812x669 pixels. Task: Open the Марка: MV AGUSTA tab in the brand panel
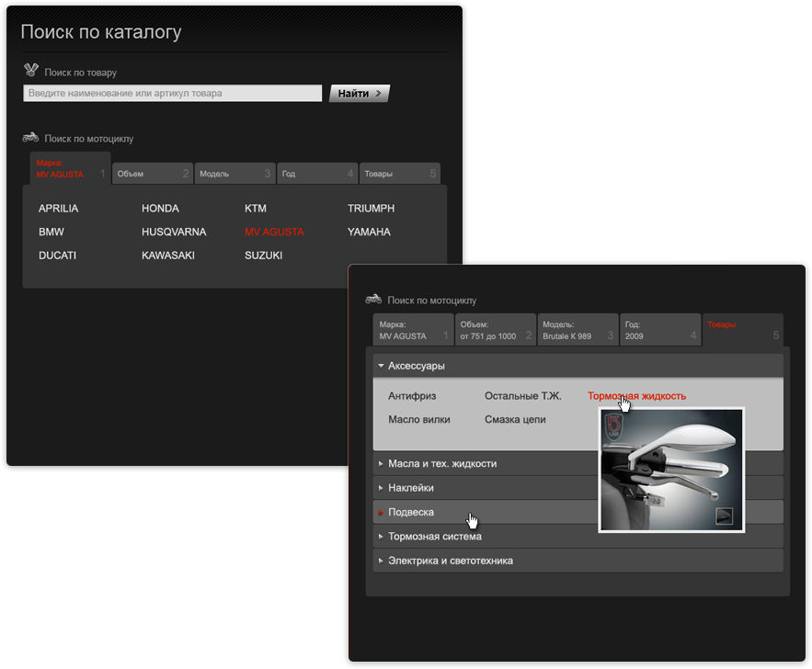71,168
